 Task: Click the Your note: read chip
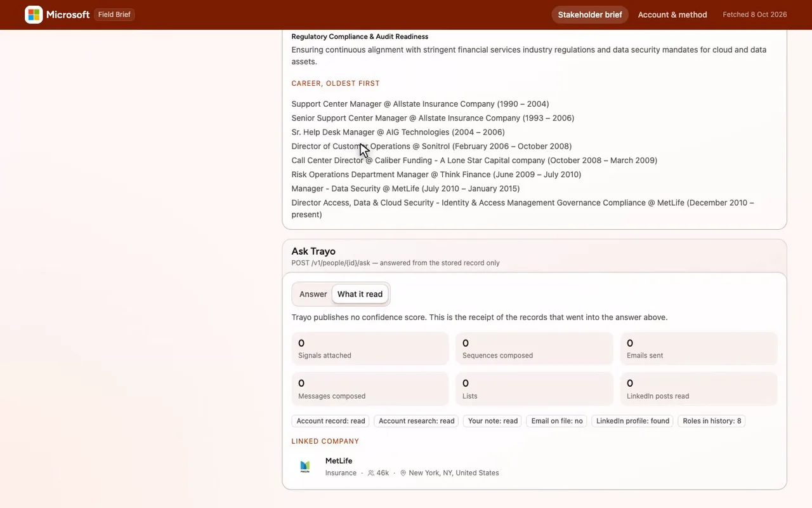[x=493, y=421]
